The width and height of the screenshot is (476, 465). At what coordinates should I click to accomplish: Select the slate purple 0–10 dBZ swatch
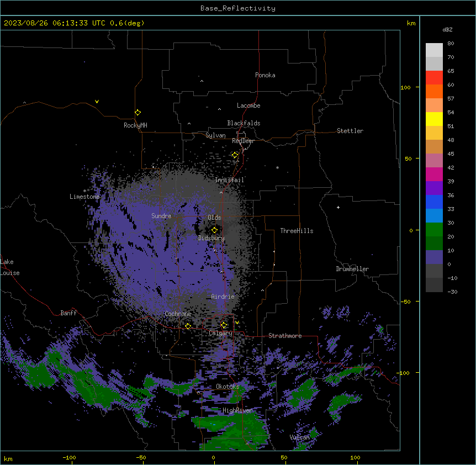click(x=434, y=257)
